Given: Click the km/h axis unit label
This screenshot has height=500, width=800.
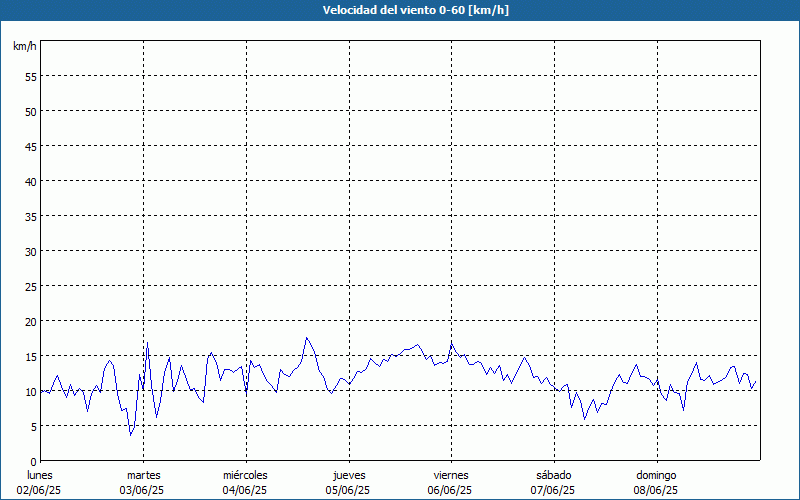Looking at the screenshot, I should point(25,46).
